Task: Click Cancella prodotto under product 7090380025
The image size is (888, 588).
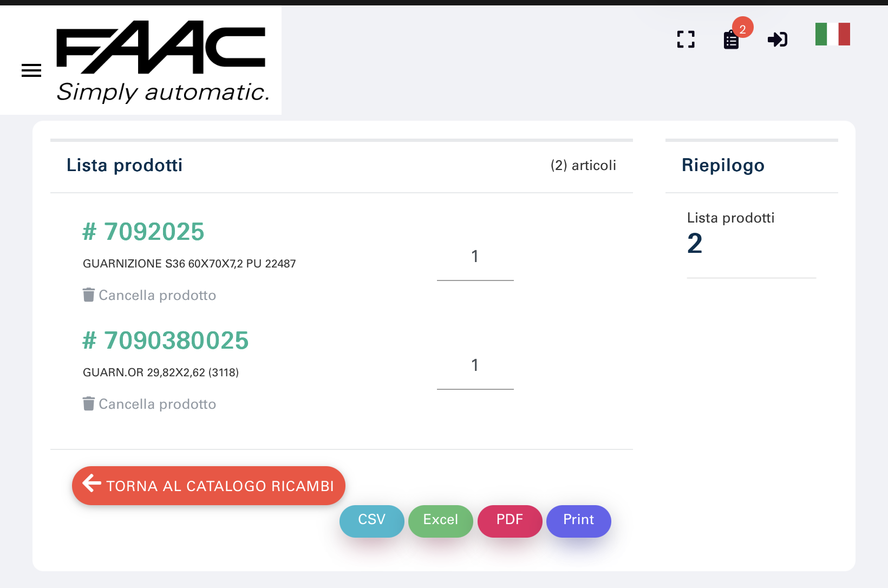Action: pos(157,404)
